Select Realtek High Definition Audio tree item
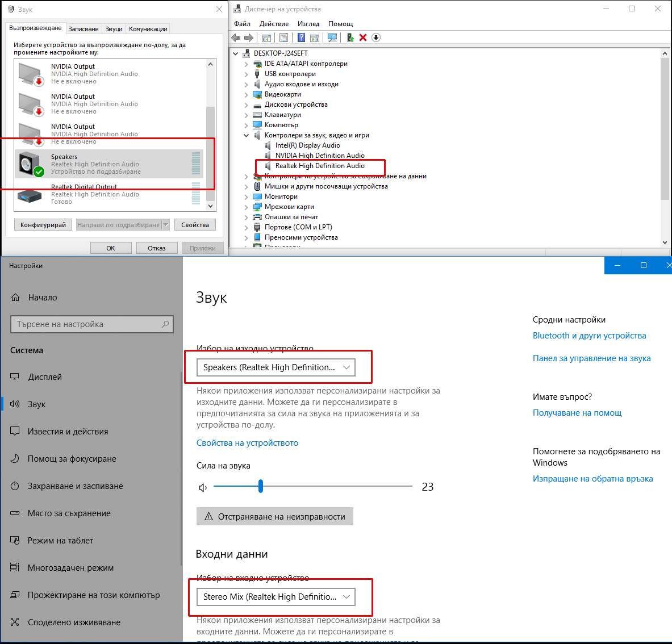 [x=320, y=166]
